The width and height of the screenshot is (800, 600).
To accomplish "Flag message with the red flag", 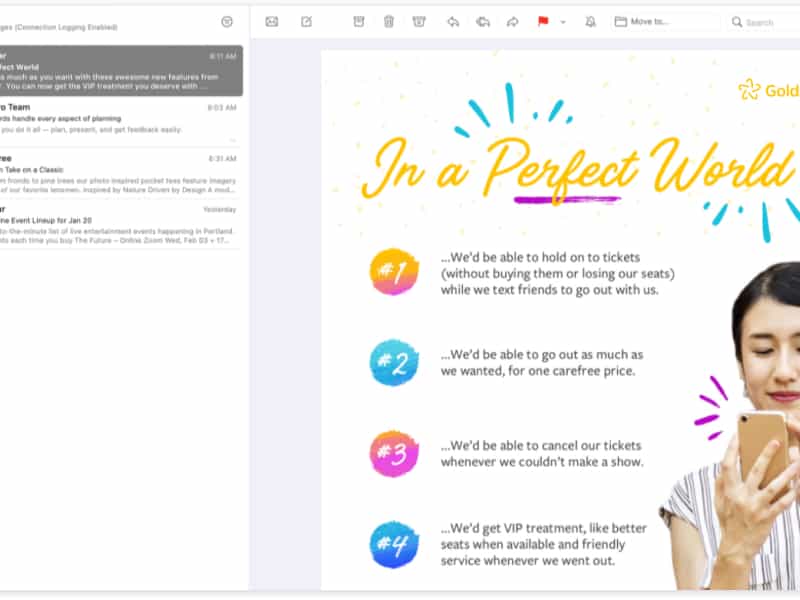I will [543, 21].
